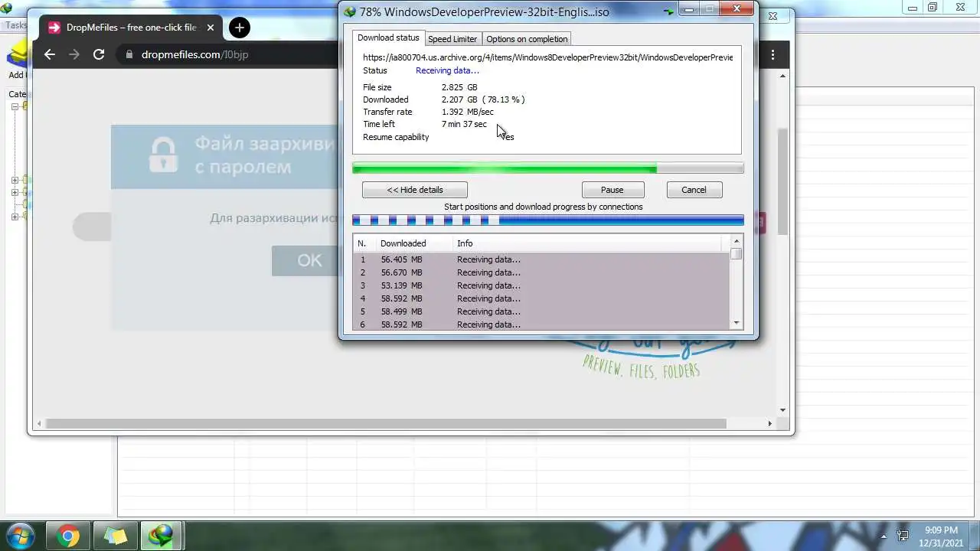The height and width of the screenshot is (551, 980).
Task: Pause the download
Action: click(612, 190)
